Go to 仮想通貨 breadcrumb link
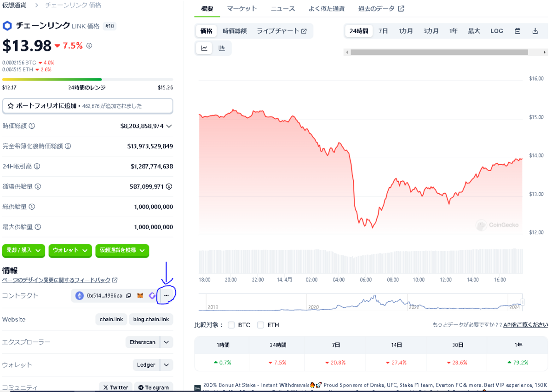 pos(14,5)
